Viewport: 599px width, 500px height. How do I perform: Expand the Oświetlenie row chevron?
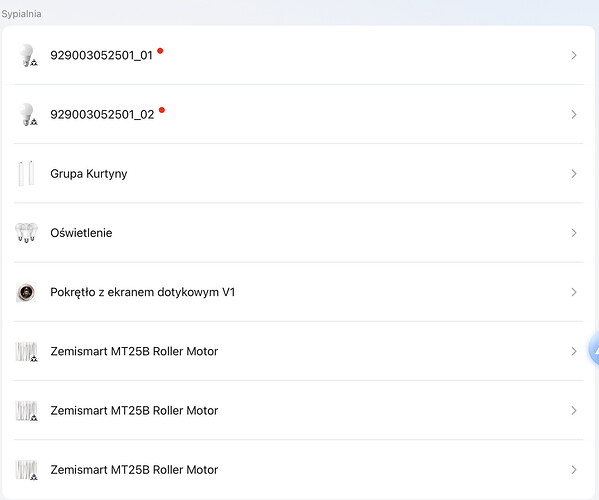tap(574, 233)
